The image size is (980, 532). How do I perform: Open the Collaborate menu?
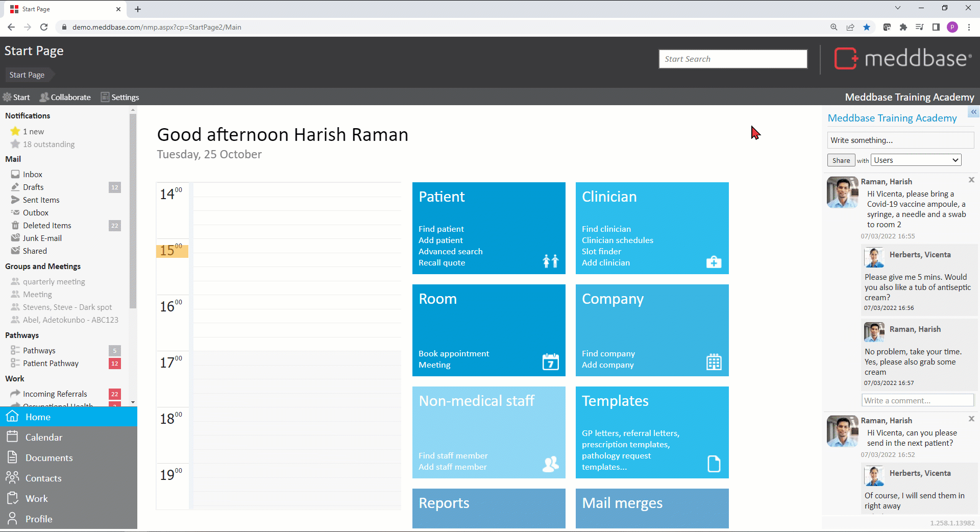[65, 97]
